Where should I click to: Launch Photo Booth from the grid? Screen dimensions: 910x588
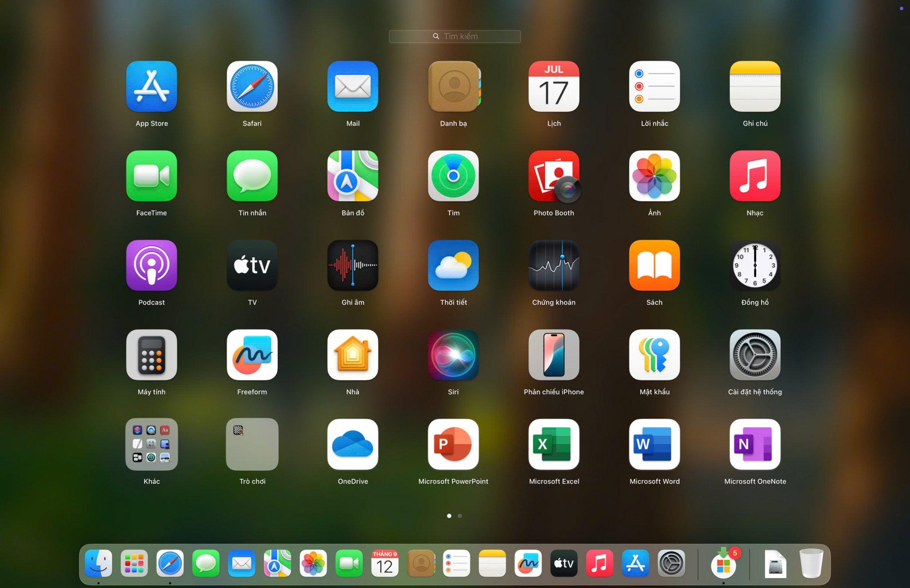pos(554,176)
